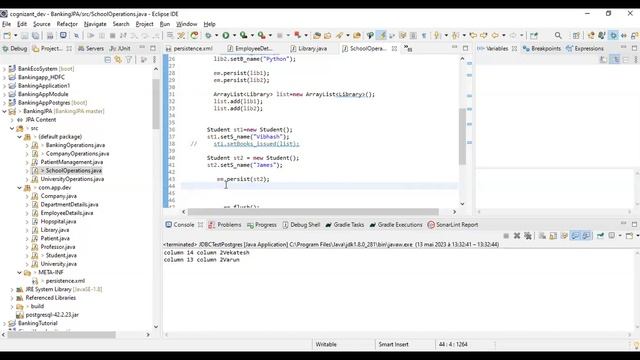
Task: Click Back navigation arrow in toolbar
Action: tap(495, 36)
